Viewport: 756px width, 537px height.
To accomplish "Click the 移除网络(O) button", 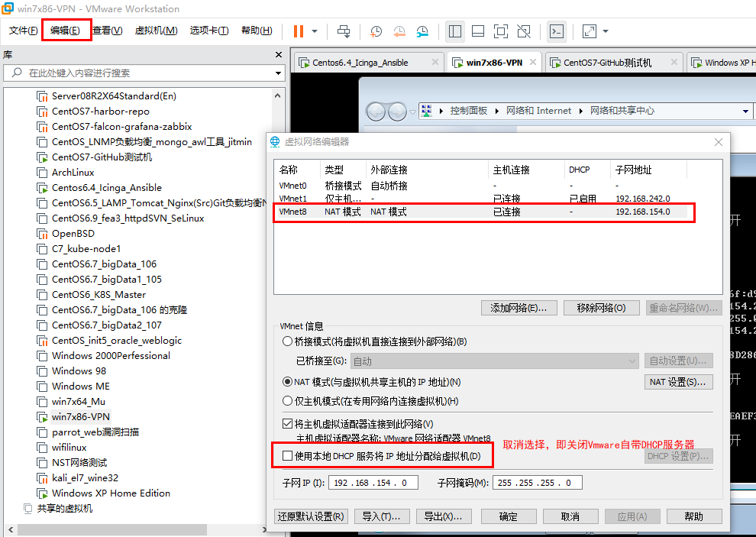I will click(x=601, y=308).
